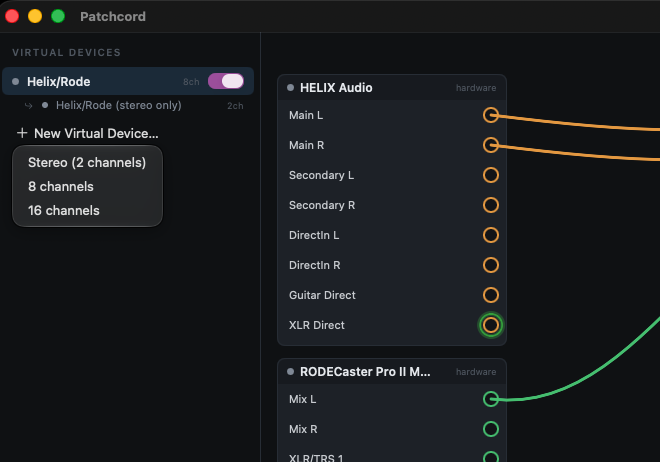Image resolution: width=660 pixels, height=462 pixels.
Task: Click the 8ch label on Helix/Rode
Action: click(x=191, y=82)
